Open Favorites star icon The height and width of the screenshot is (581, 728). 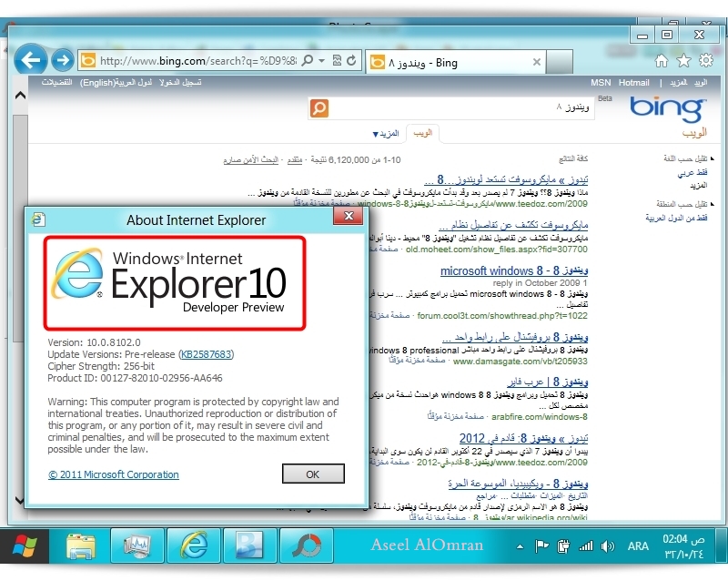pyautogui.click(x=684, y=60)
